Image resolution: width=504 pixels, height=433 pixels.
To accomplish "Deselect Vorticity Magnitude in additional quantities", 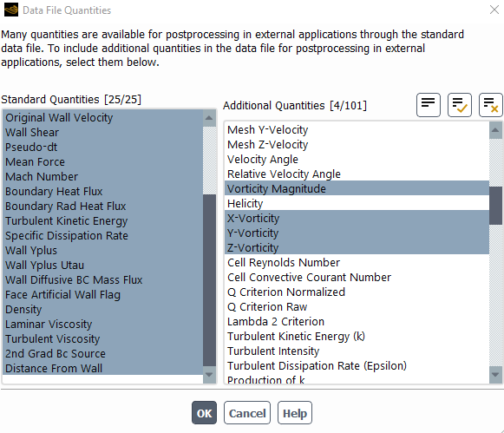I will (357, 188).
